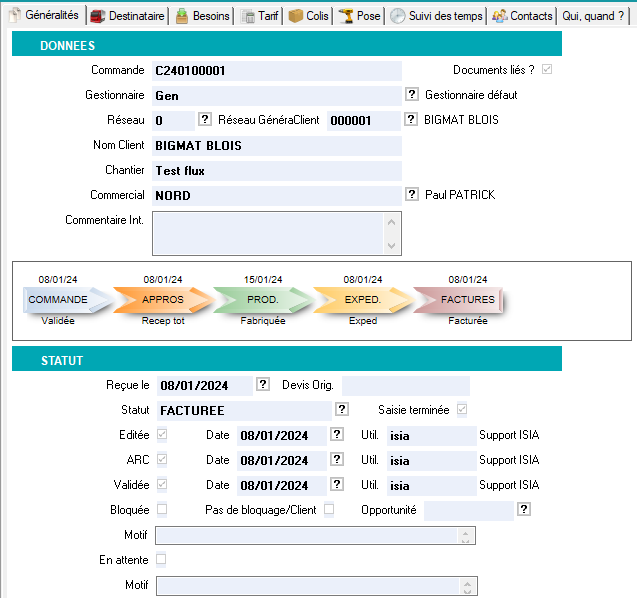Viewport: 637px width, 598px height.
Task: Click the help icon beside Commercial NORD field
Action: click(x=411, y=194)
